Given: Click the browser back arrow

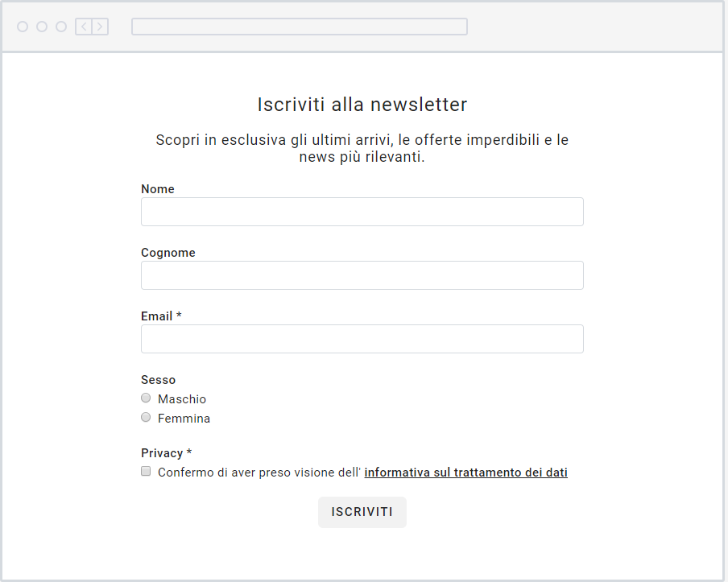Looking at the screenshot, I should point(84,27).
